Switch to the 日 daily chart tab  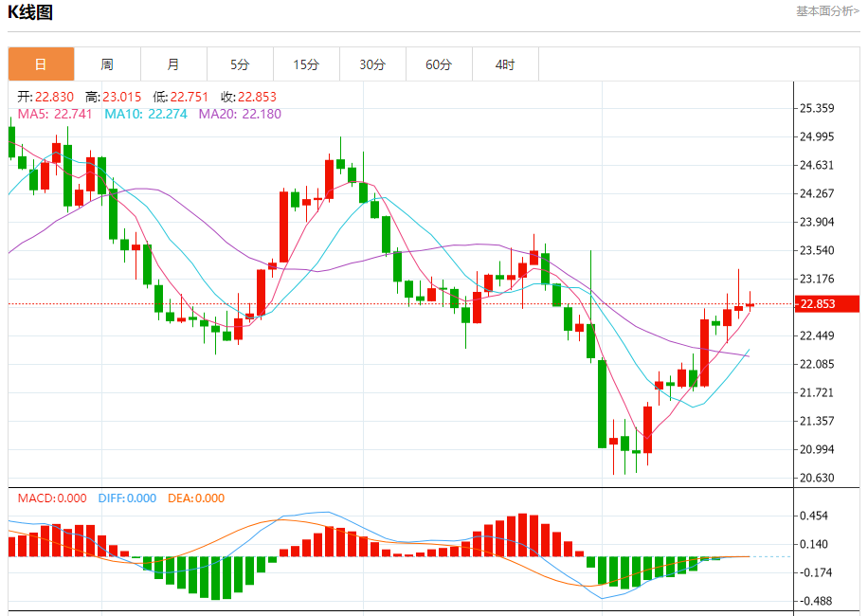[x=41, y=64]
